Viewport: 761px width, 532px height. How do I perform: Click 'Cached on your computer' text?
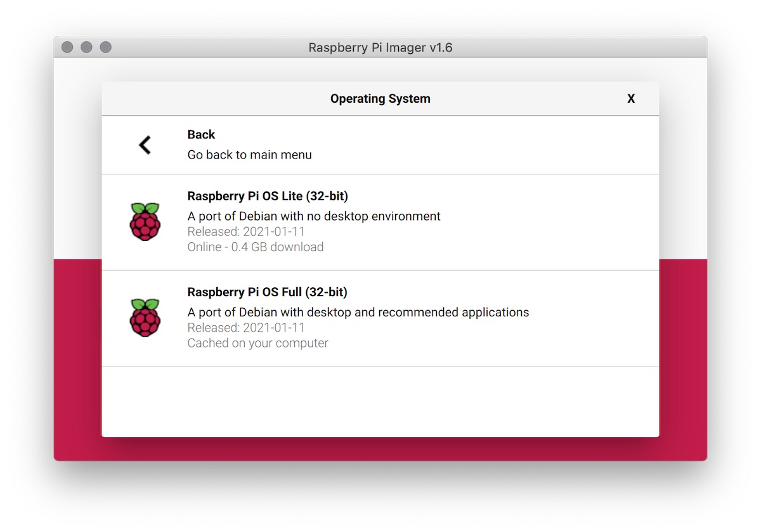coord(257,343)
